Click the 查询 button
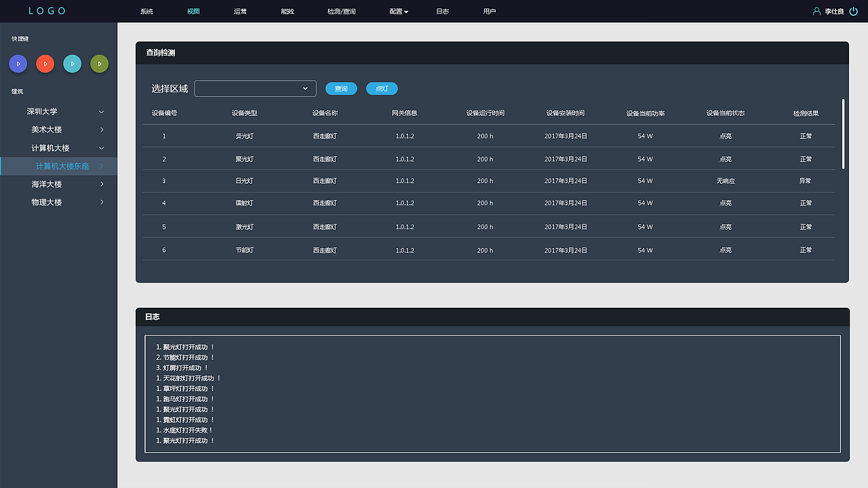 (341, 89)
